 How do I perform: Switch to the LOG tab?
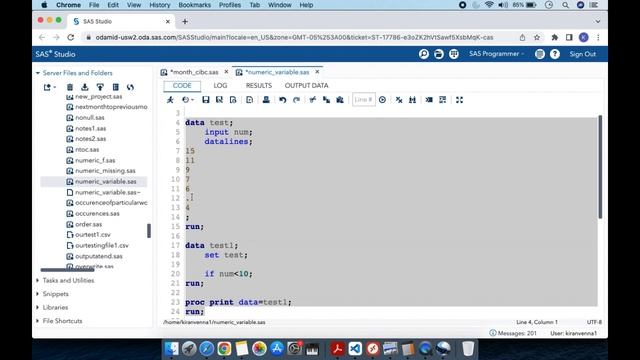coord(220,86)
